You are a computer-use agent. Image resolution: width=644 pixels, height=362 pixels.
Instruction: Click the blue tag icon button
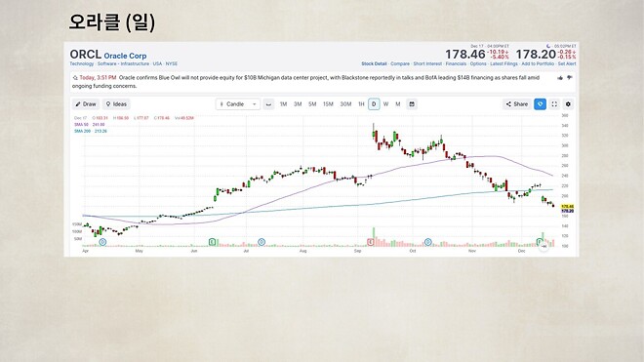(541, 104)
